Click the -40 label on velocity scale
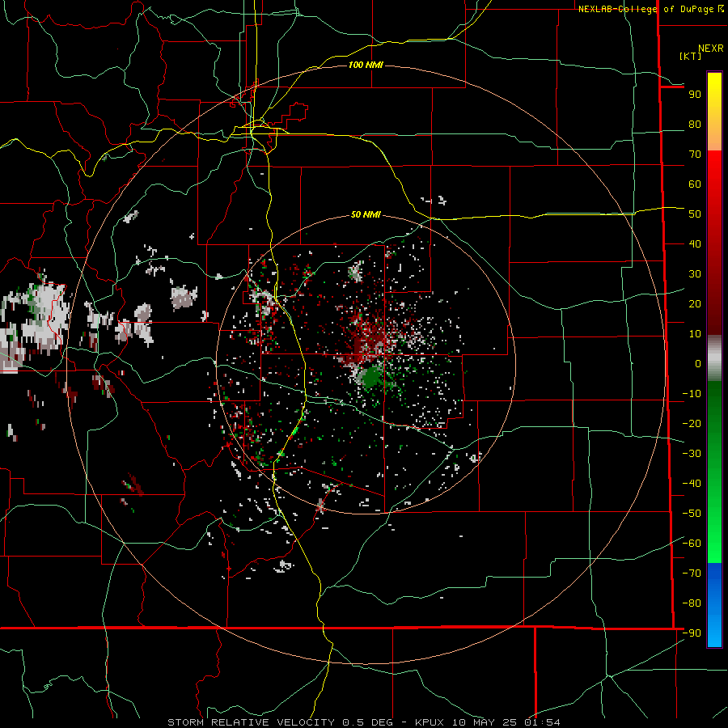 [692, 484]
